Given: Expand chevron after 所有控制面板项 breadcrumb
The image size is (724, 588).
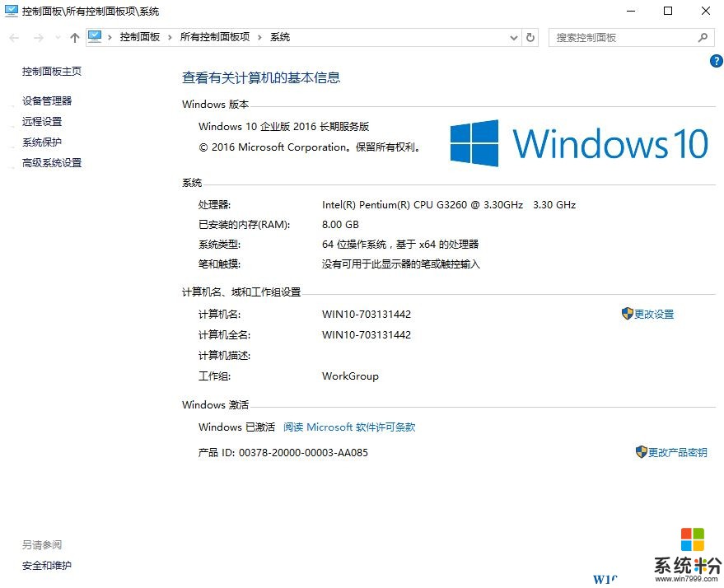Looking at the screenshot, I should click(259, 37).
